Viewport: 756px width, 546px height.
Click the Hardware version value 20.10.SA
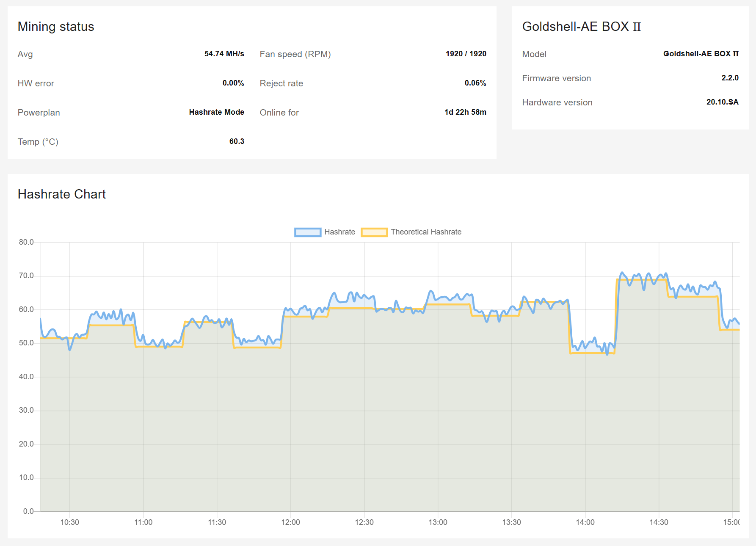pos(722,102)
